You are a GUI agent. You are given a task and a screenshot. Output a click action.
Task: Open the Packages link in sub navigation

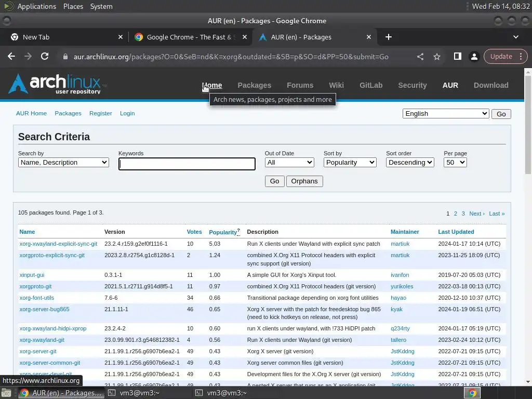click(x=68, y=113)
